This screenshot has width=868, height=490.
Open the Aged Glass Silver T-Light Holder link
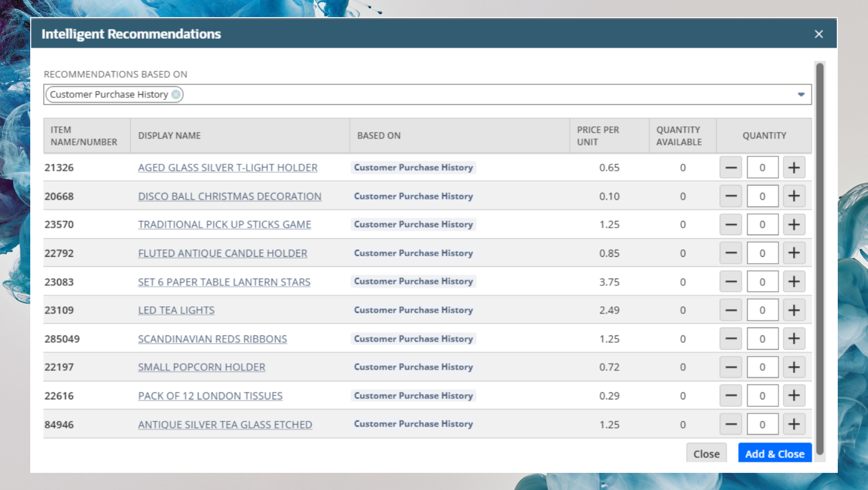pyautogui.click(x=228, y=167)
